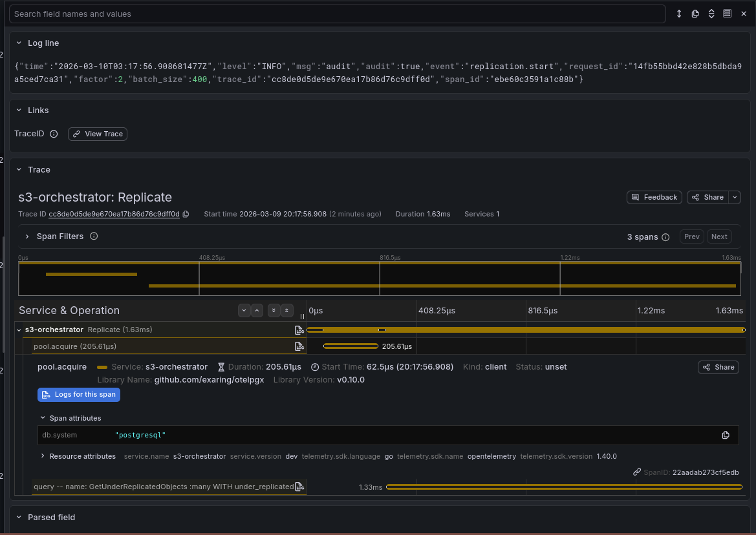Click the telemetry.sdk.version 1.40.0 value

click(607, 456)
